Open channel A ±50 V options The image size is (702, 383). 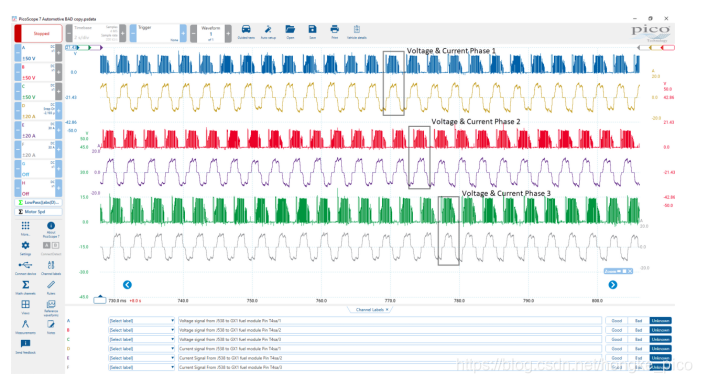[38, 53]
